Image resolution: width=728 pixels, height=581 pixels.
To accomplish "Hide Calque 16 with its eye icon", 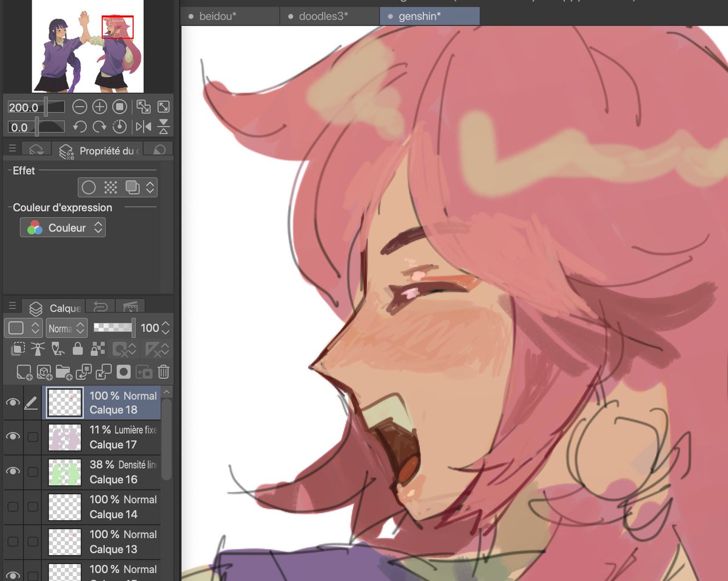I will [13, 471].
